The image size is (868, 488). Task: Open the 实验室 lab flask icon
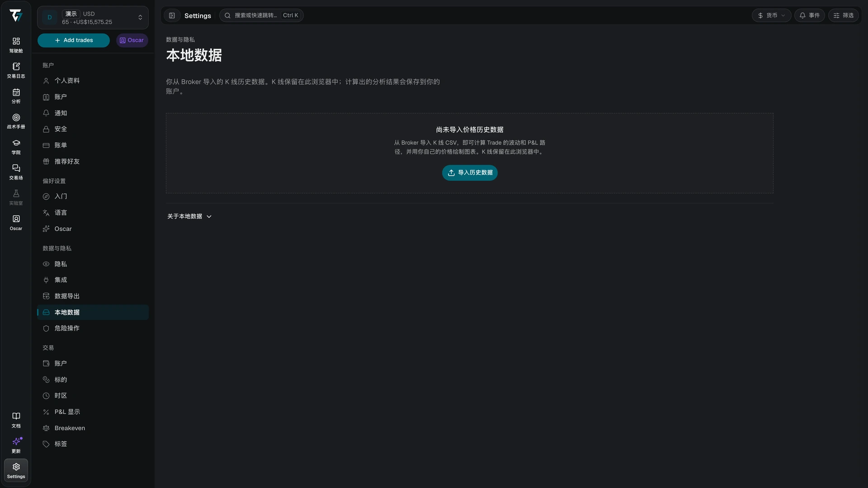coord(16,197)
